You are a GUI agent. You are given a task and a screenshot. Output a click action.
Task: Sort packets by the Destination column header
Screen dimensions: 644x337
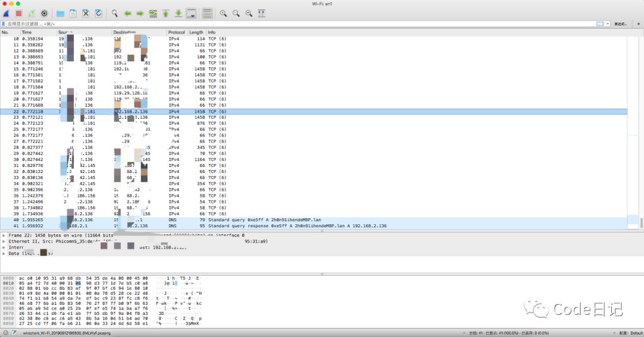coord(139,32)
